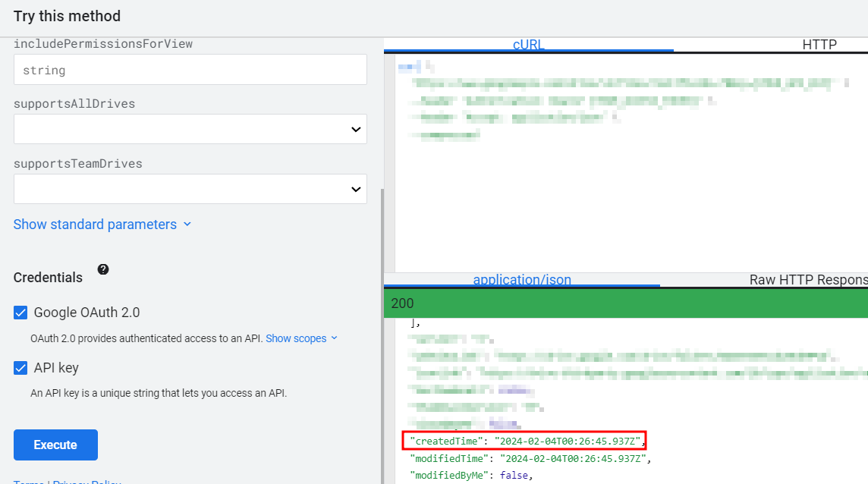This screenshot has height=484, width=868.
Task: Open the supportsTeamDrives dropdown
Action: (190, 189)
